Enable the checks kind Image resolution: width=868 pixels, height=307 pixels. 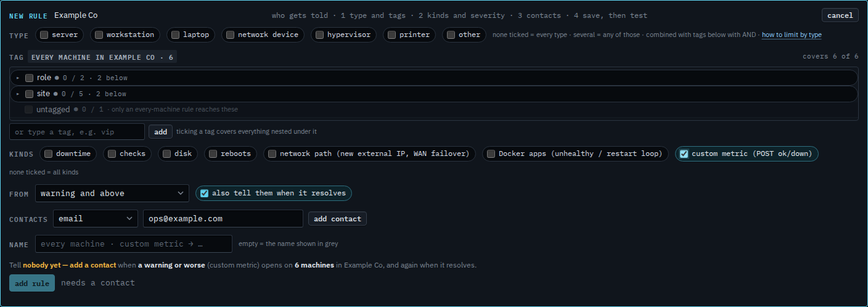[x=112, y=154]
